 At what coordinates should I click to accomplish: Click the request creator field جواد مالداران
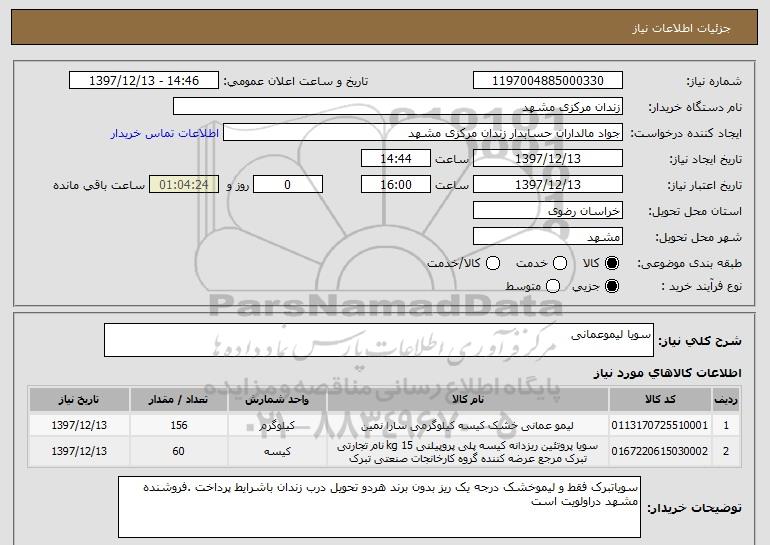click(423, 133)
